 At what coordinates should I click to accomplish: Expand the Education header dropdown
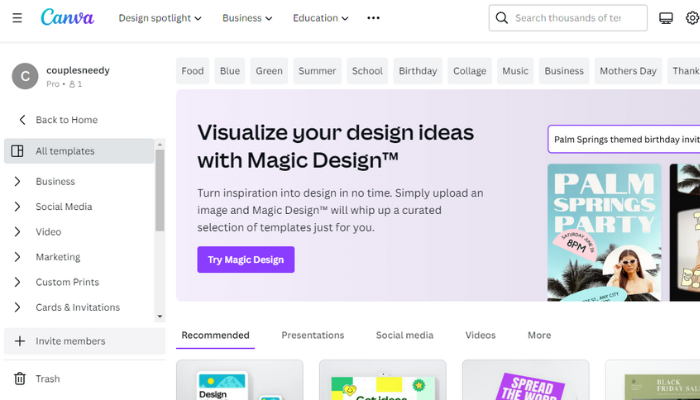click(x=321, y=18)
